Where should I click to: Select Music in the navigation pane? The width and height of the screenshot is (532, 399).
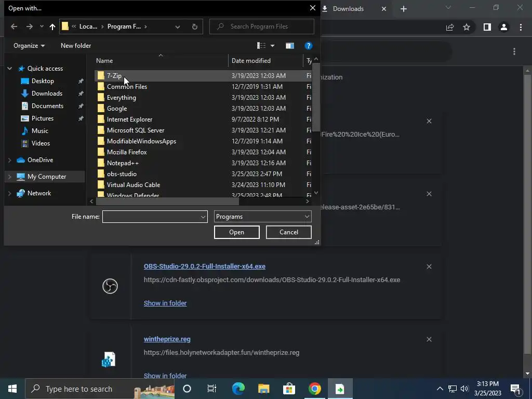click(x=39, y=130)
